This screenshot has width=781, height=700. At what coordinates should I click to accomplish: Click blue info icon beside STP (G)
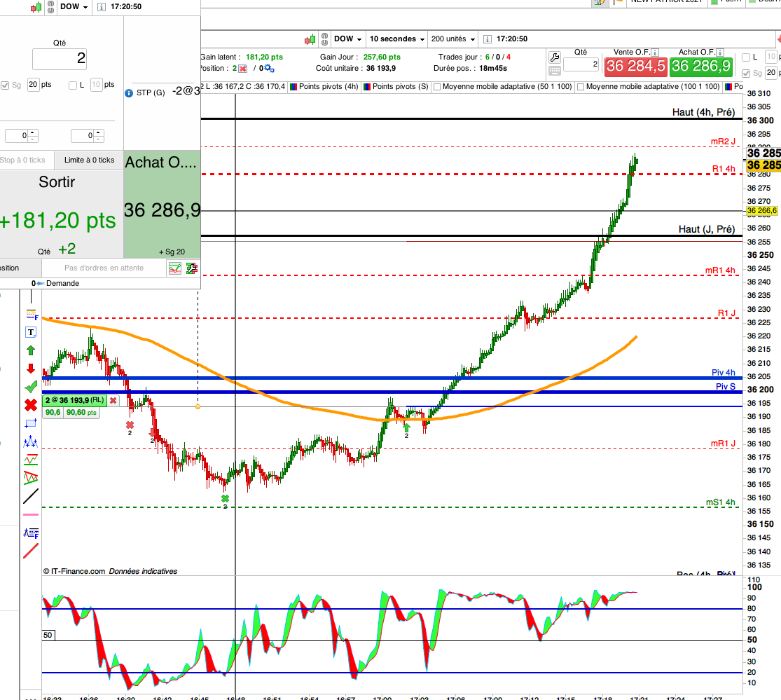tap(129, 92)
